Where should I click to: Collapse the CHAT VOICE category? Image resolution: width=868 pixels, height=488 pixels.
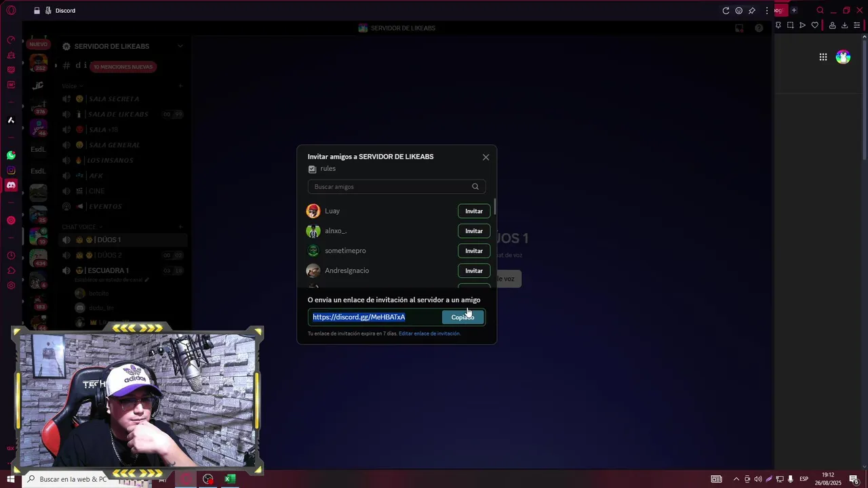81,226
